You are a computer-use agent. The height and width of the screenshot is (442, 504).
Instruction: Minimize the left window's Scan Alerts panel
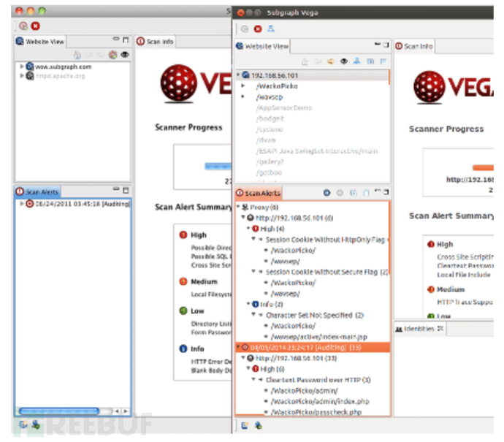point(116,188)
